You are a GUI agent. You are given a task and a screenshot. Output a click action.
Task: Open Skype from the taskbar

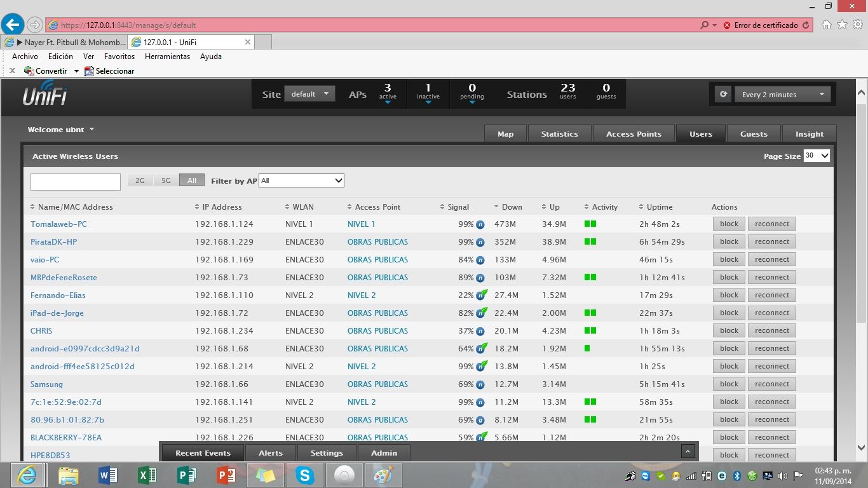click(x=305, y=475)
